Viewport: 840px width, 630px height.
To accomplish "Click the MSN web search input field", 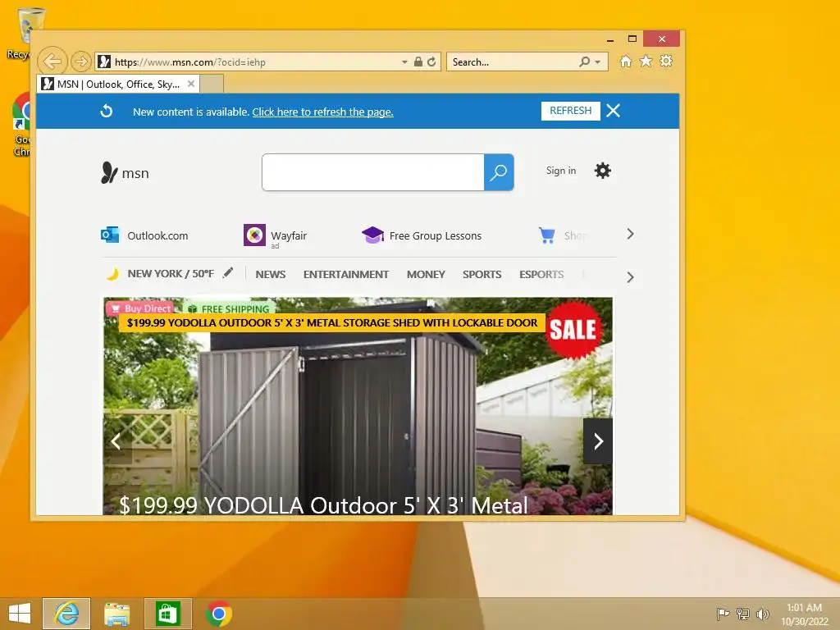I will (x=373, y=172).
